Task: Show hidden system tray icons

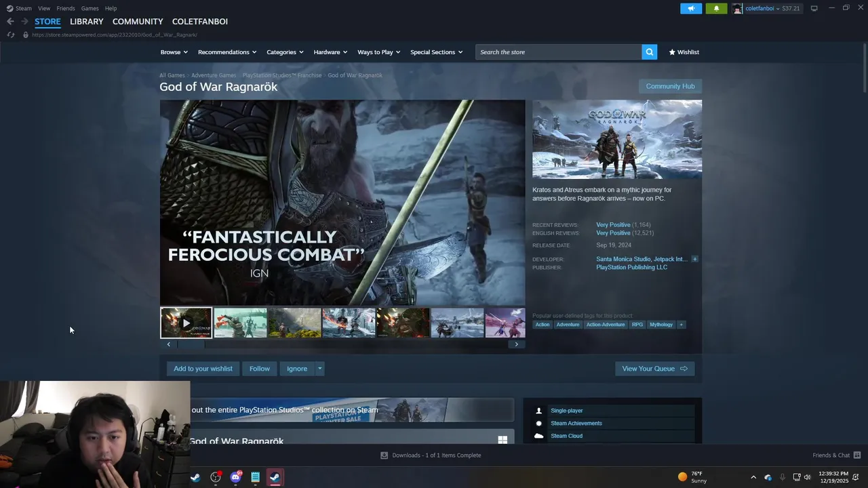Action: [753, 477]
